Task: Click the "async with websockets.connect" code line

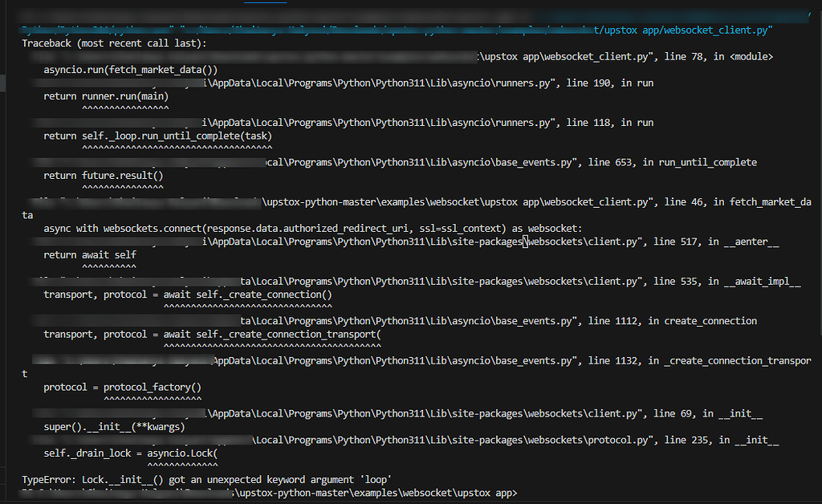Action: 307,229
